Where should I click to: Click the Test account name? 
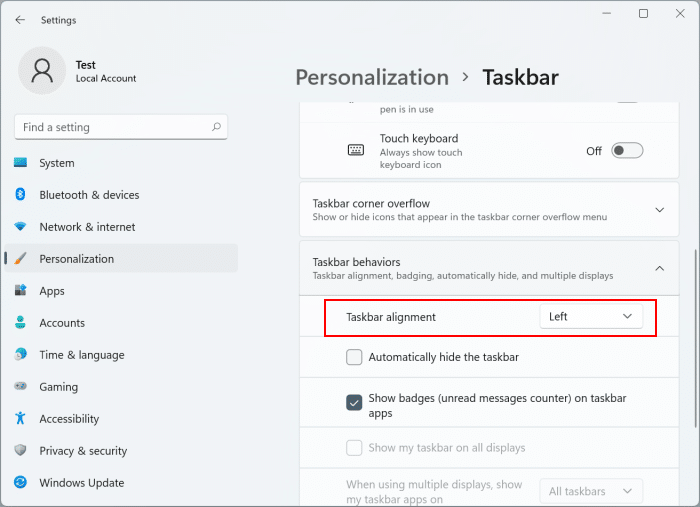(86, 65)
